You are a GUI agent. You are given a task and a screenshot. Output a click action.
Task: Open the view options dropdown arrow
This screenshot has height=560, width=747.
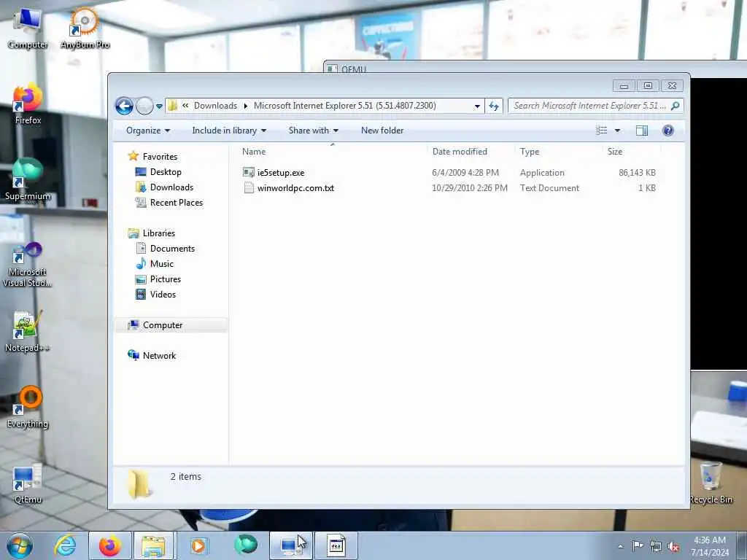point(617,131)
